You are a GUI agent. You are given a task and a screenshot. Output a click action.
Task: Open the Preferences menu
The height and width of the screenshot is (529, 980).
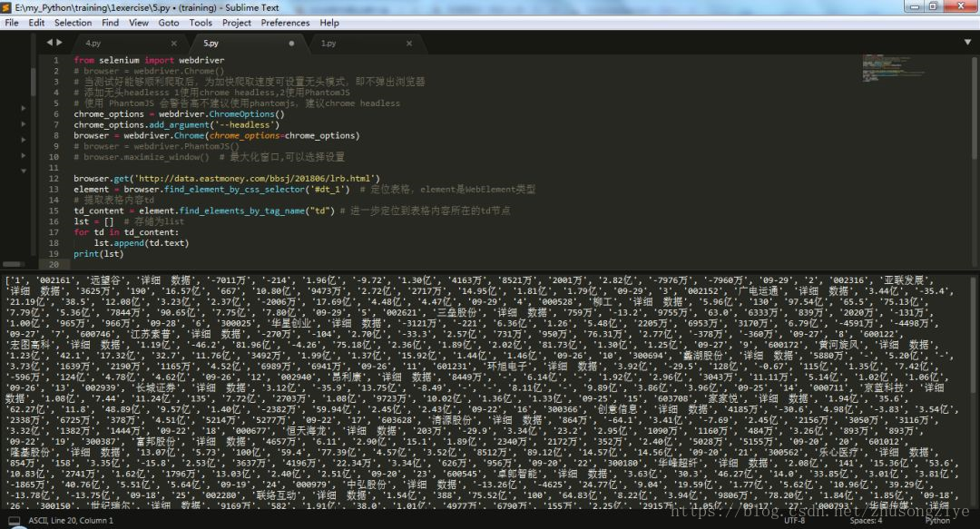[285, 23]
